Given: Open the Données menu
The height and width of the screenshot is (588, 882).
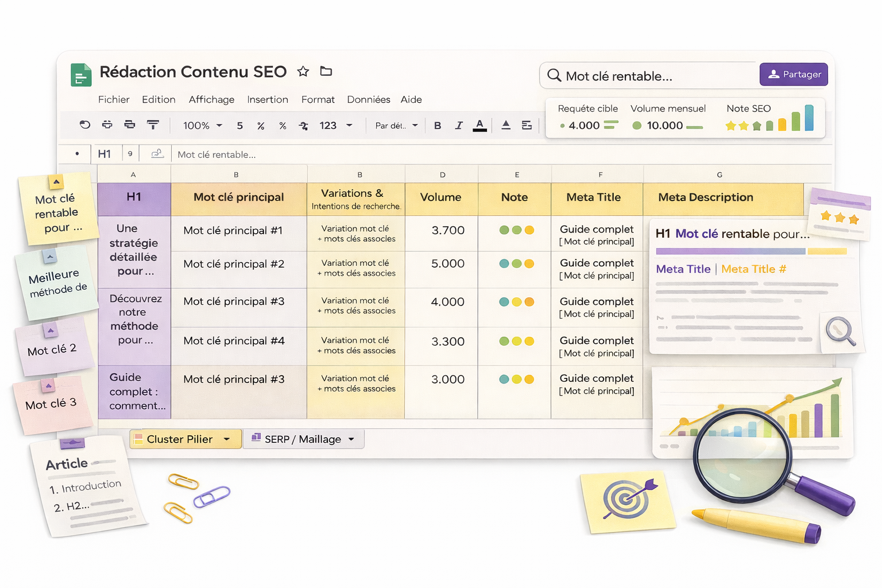Looking at the screenshot, I should 368,99.
